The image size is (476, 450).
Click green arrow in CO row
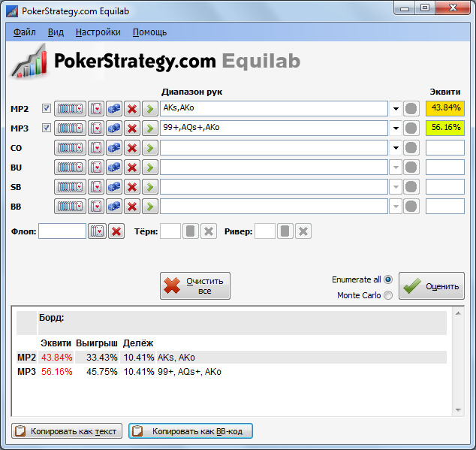(x=150, y=148)
